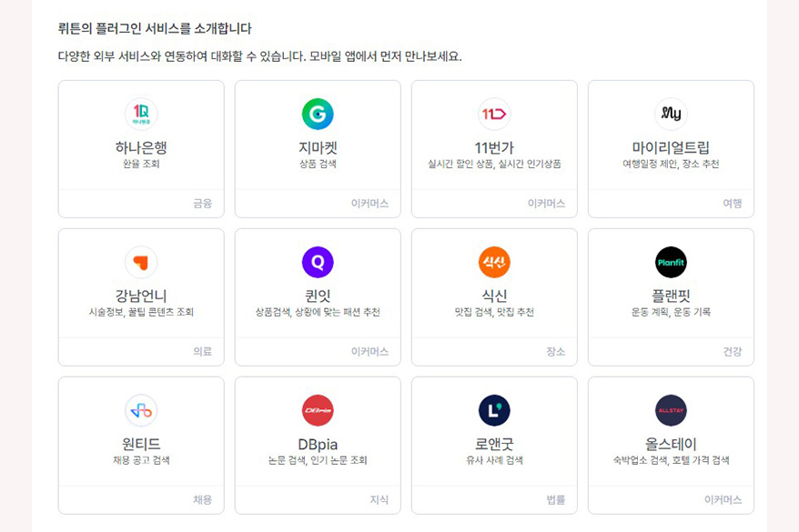799x532 pixels.
Task: Open the ALLSTAY 올스테이 icon
Action: coord(670,411)
